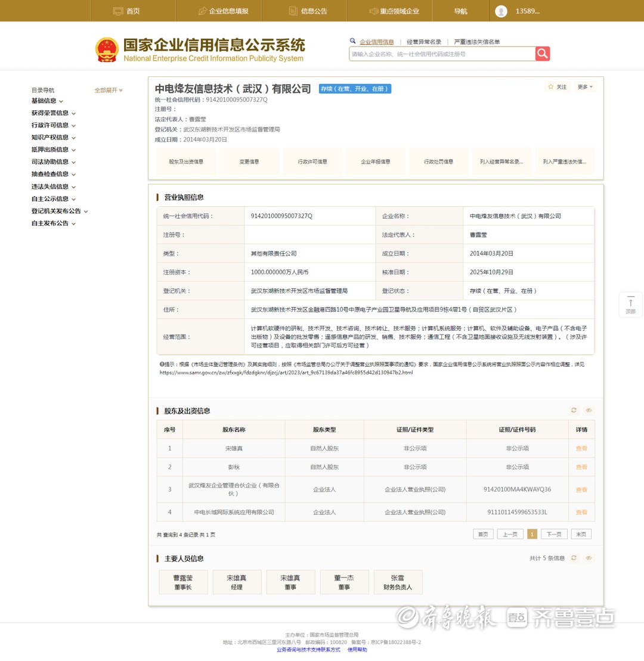Viewport: 644px width, 661px height.
Task: Expand 获得荣誉信息 section
Action: tap(54, 113)
